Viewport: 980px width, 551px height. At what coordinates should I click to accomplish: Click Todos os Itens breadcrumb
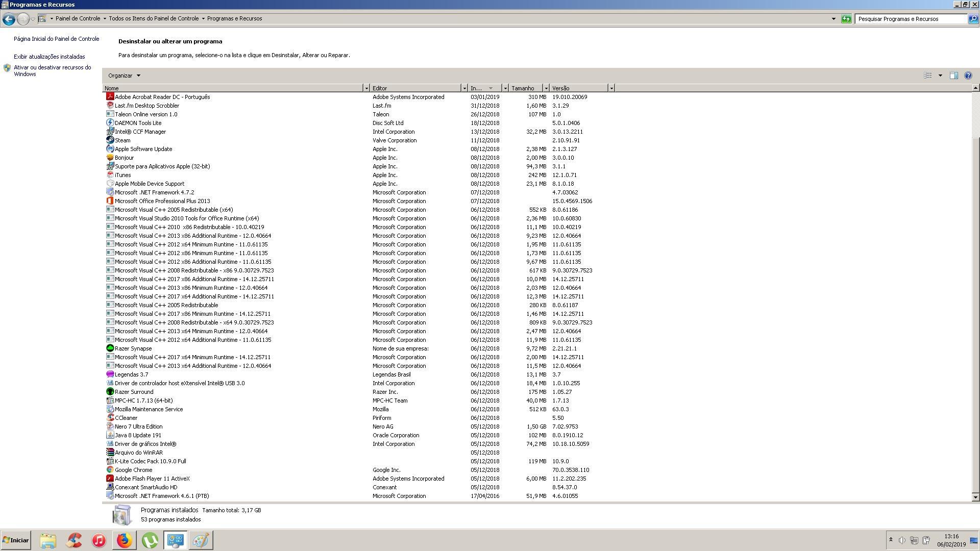[154, 18]
